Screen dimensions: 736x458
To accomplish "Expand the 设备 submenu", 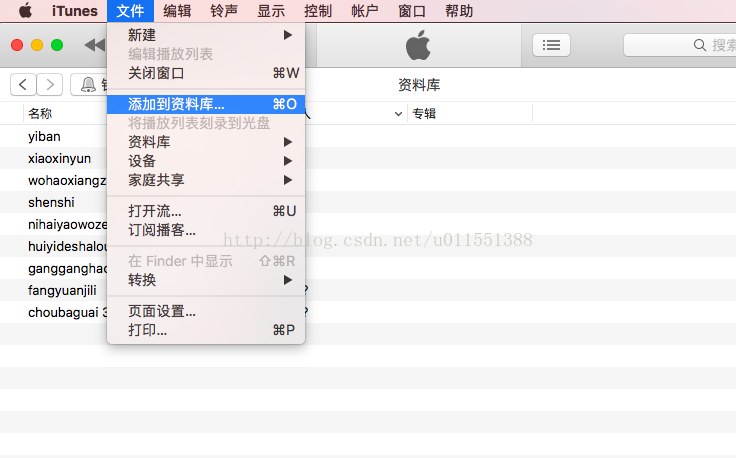I will [206, 161].
